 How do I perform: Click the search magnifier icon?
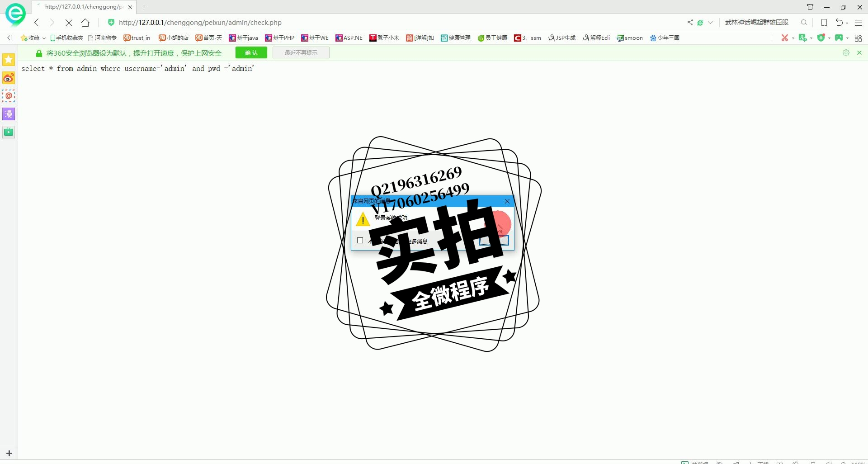pyautogui.click(x=804, y=22)
